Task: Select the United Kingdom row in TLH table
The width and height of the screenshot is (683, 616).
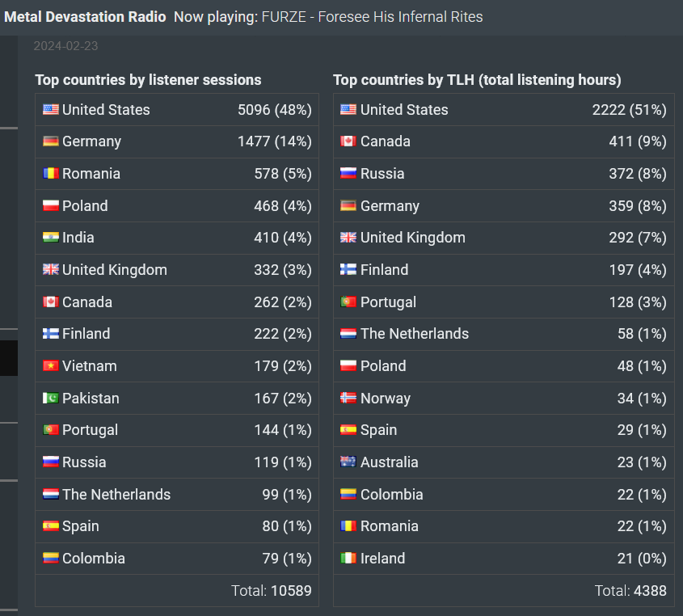Action: pos(504,238)
